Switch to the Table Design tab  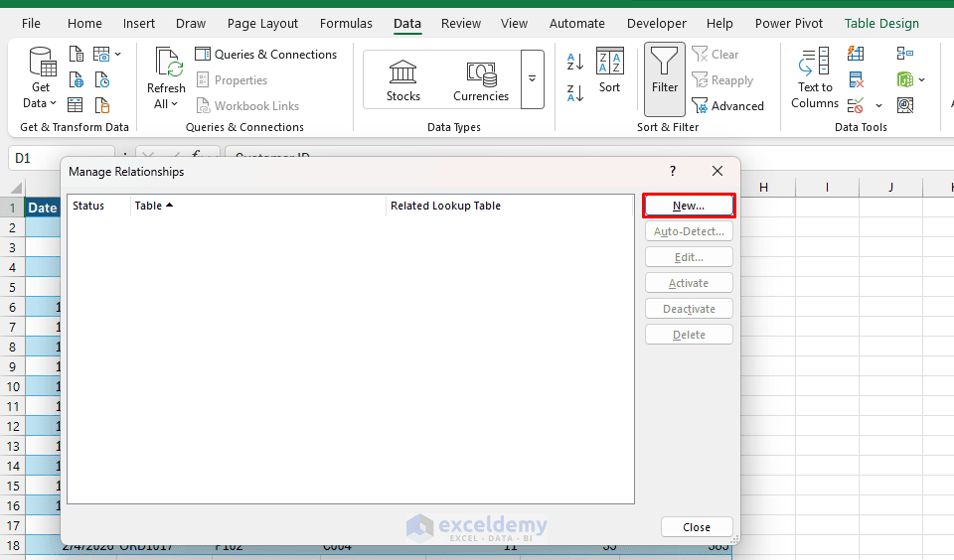pyautogui.click(x=881, y=23)
